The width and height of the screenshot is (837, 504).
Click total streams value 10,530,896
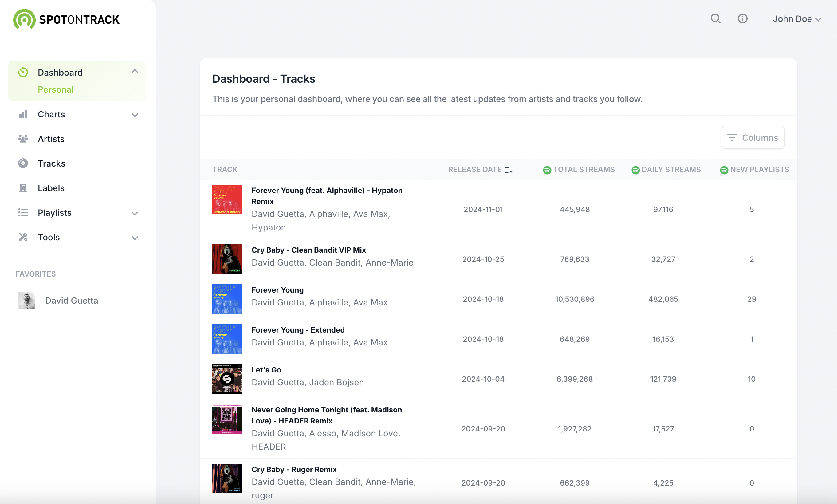point(575,299)
